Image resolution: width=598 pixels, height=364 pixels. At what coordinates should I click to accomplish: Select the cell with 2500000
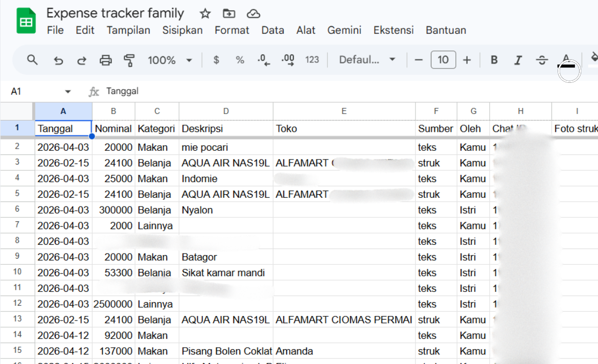(113, 304)
